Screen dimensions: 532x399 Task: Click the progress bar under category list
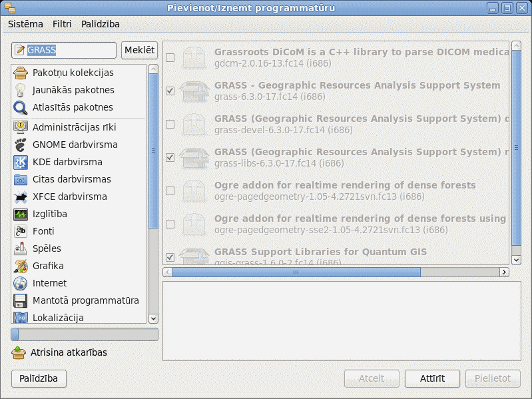[85, 334]
